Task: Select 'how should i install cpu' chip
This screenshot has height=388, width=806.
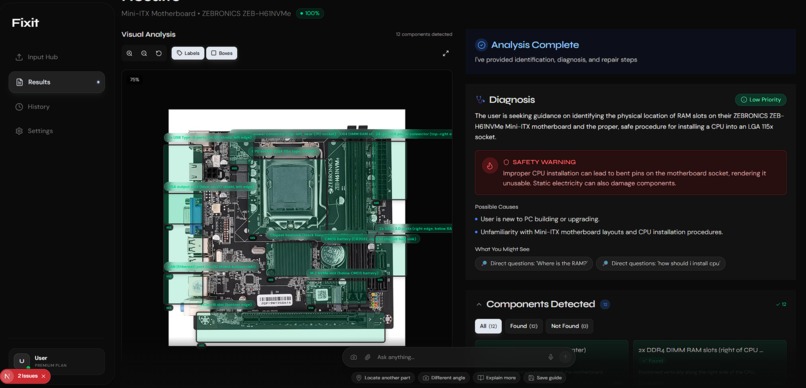Action: coord(661,263)
